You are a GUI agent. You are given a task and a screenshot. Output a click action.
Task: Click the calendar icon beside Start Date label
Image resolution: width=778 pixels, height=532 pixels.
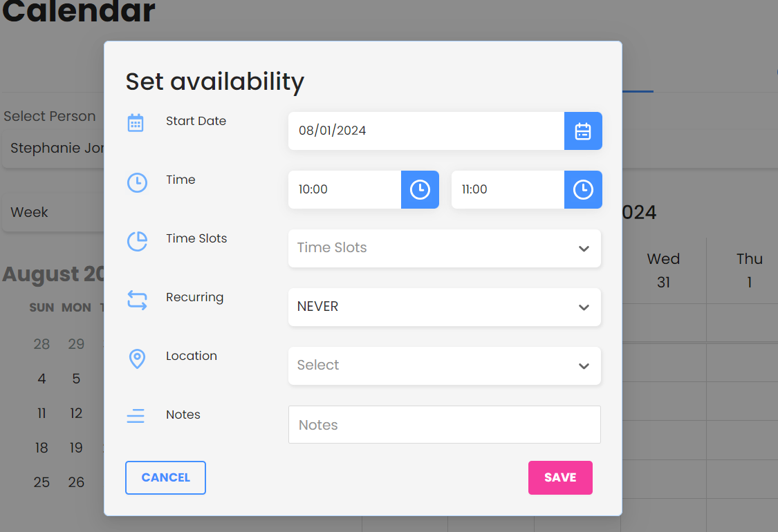[x=136, y=123]
